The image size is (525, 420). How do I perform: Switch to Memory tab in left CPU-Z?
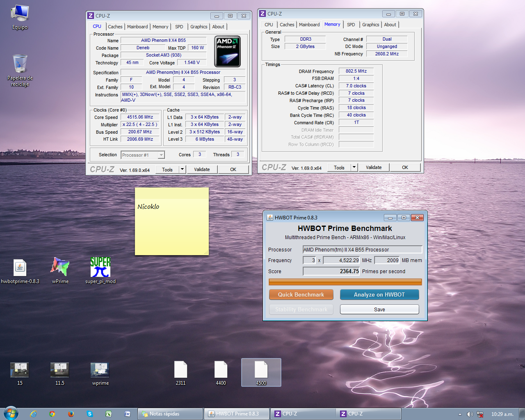[160, 27]
